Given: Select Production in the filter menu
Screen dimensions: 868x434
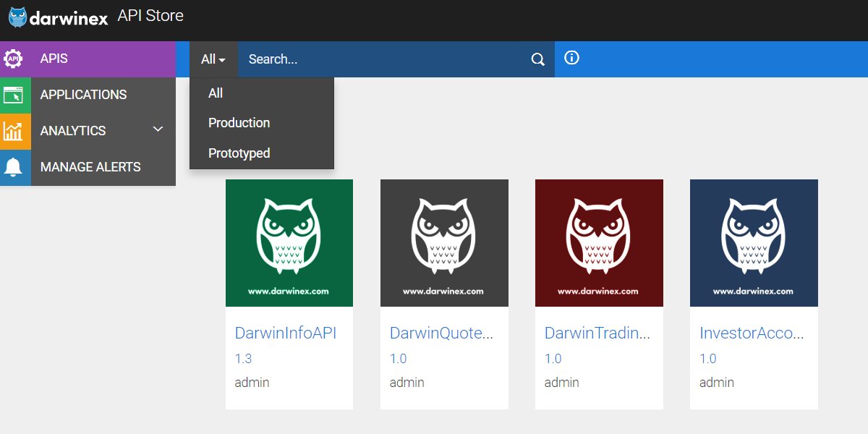Looking at the screenshot, I should click(x=262, y=123).
